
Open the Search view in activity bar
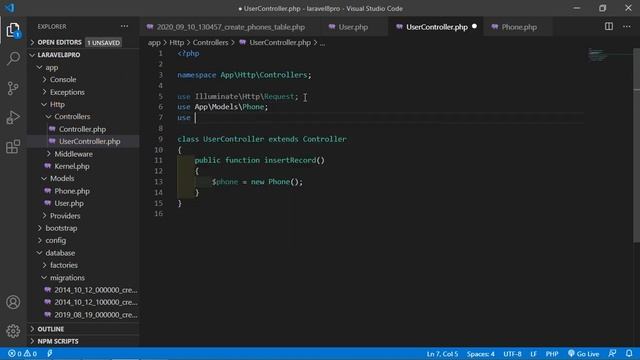(13, 58)
